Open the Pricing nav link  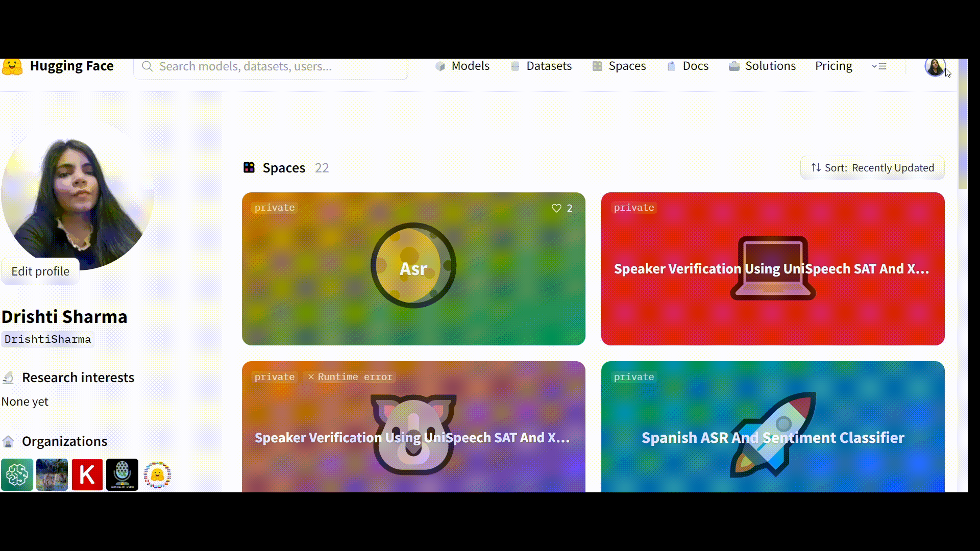tap(834, 66)
